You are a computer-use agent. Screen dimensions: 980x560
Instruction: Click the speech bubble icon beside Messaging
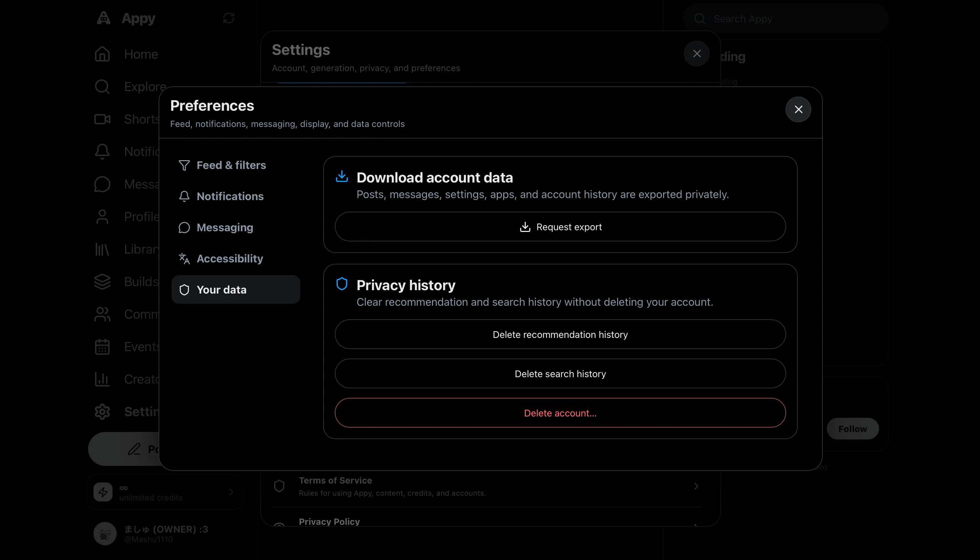tap(184, 227)
